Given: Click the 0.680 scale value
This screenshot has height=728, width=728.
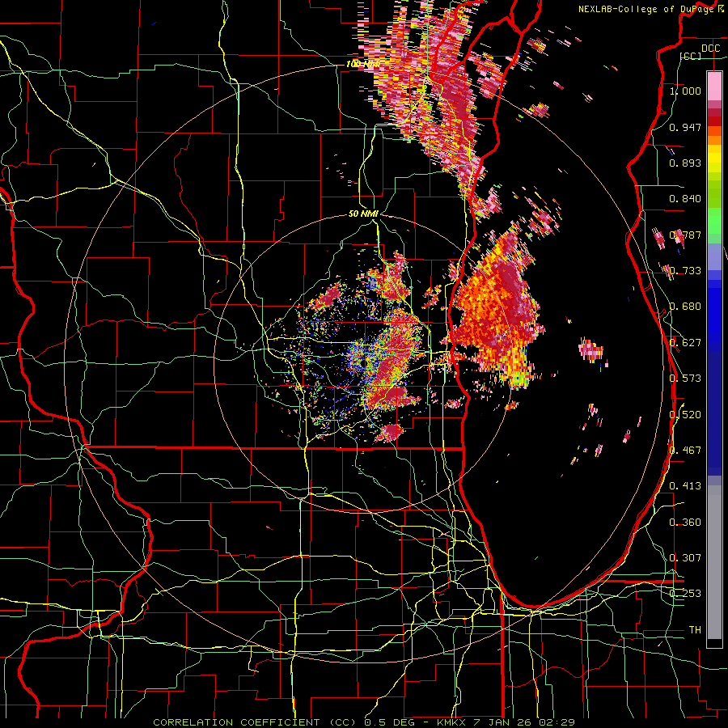Looking at the screenshot, I should (x=685, y=307).
